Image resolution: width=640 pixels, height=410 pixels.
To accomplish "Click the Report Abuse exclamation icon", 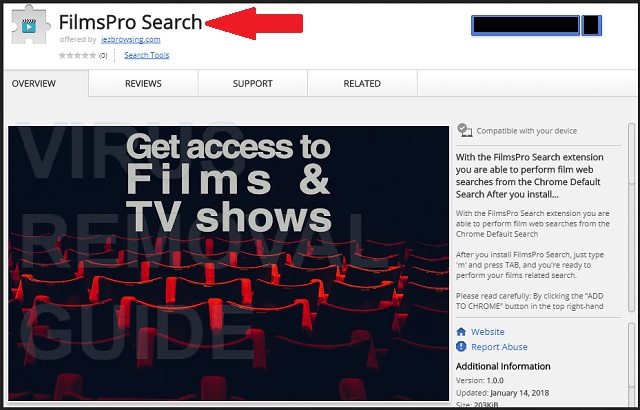I will pos(461,347).
